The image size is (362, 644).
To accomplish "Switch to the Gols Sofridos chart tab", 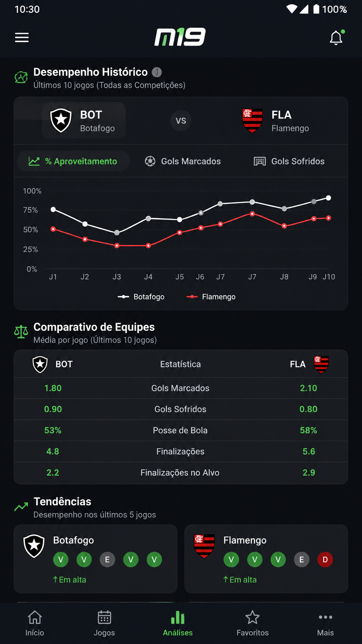I will pos(289,161).
